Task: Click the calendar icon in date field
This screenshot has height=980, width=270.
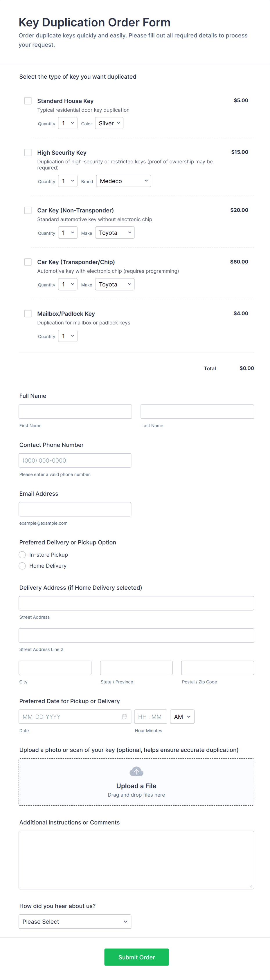Action: (x=124, y=717)
